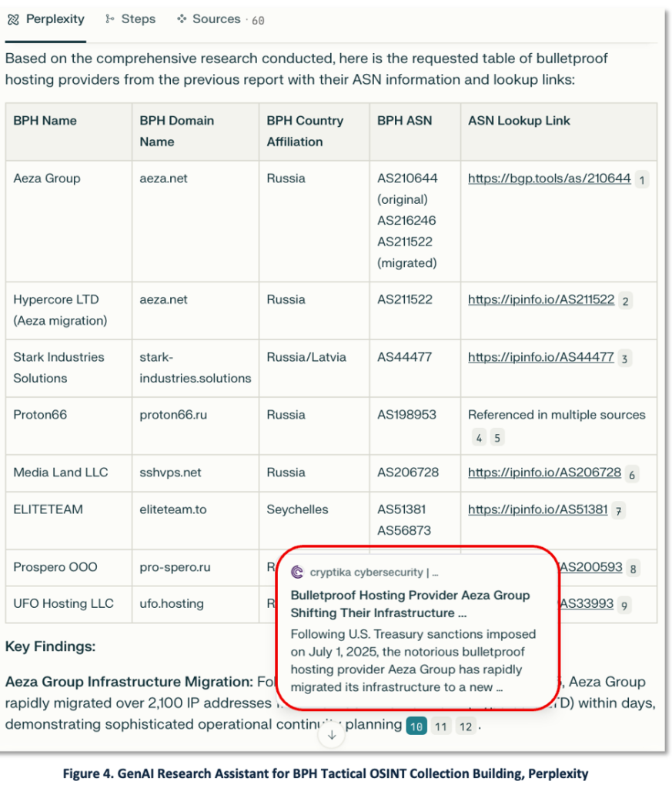Open citation badge 6 for Media Land
This screenshot has width=672, height=788.
(632, 474)
